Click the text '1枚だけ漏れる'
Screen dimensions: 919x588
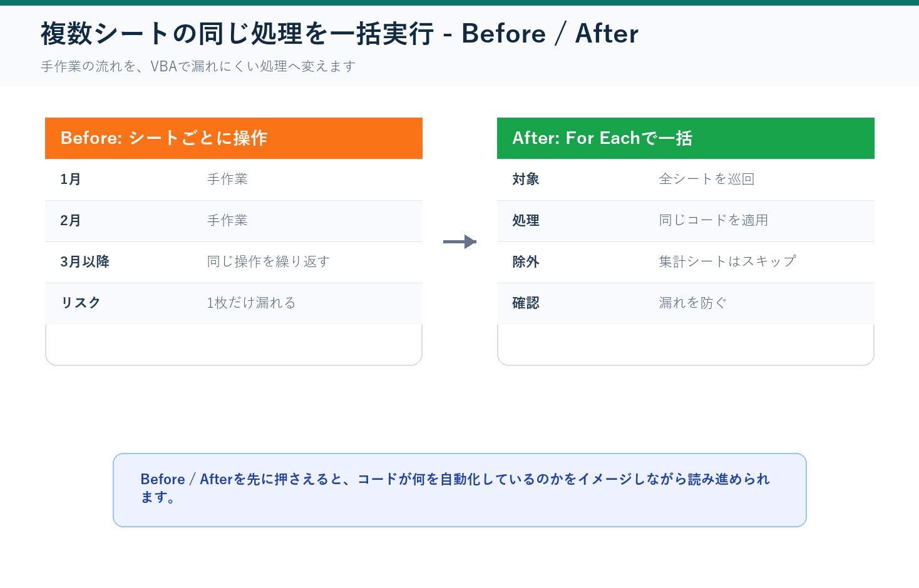click(x=251, y=303)
